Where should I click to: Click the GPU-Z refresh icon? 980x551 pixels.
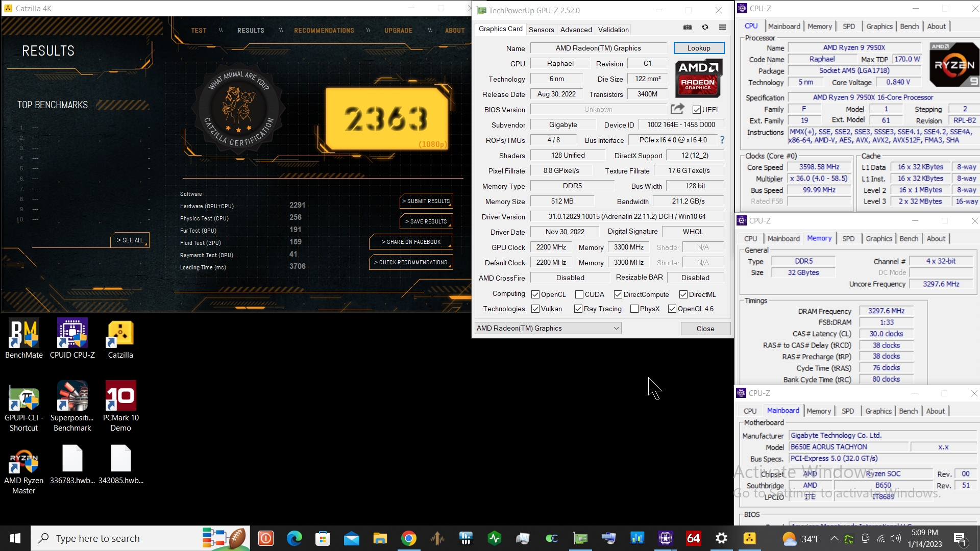pyautogui.click(x=705, y=28)
